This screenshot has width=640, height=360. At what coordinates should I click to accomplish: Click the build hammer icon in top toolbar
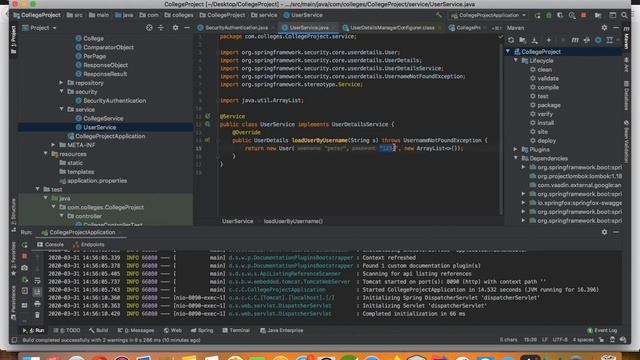pyautogui.click(x=439, y=15)
